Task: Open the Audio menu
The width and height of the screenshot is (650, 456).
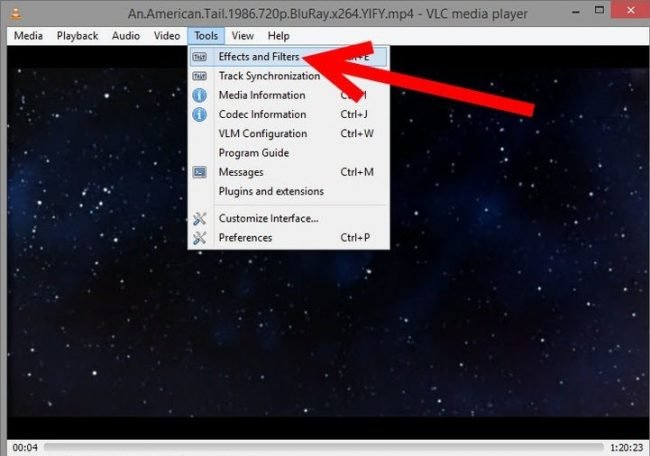Action: coord(126,36)
